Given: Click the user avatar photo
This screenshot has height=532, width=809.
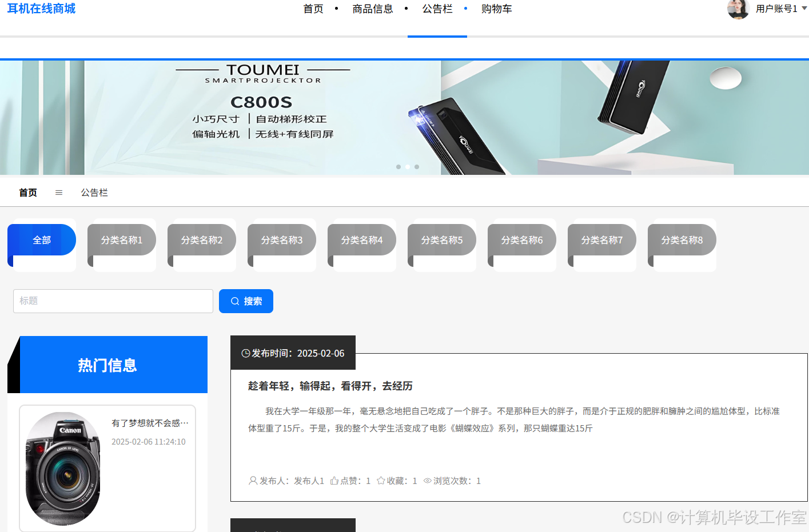Looking at the screenshot, I should [738, 9].
